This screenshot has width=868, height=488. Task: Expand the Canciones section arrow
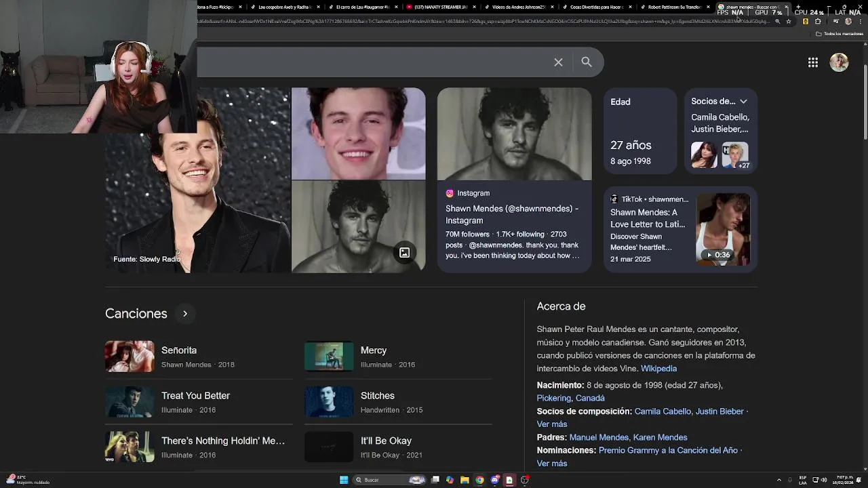point(184,314)
